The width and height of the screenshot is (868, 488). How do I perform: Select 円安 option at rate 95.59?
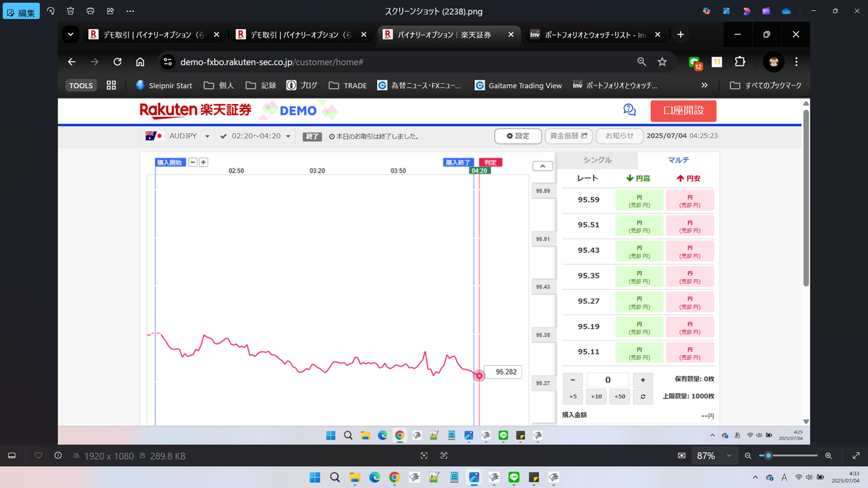coord(690,200)
